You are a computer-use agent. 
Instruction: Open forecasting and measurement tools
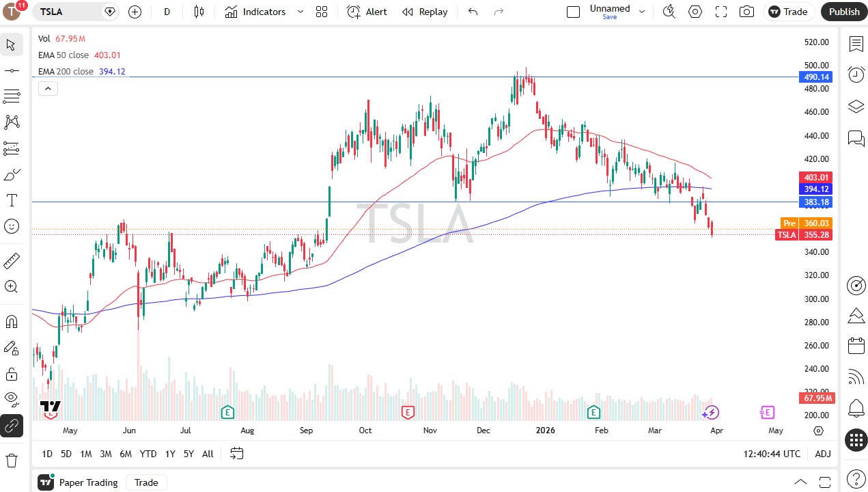(x=12, y=148)
